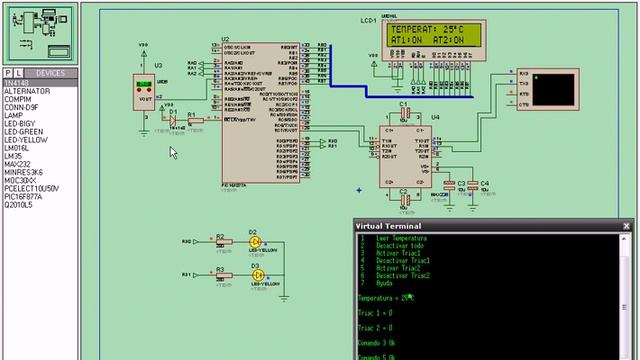Select the D3 yellow LED symbol
This screenshot has width=640, height=360.
pos(258,275)
